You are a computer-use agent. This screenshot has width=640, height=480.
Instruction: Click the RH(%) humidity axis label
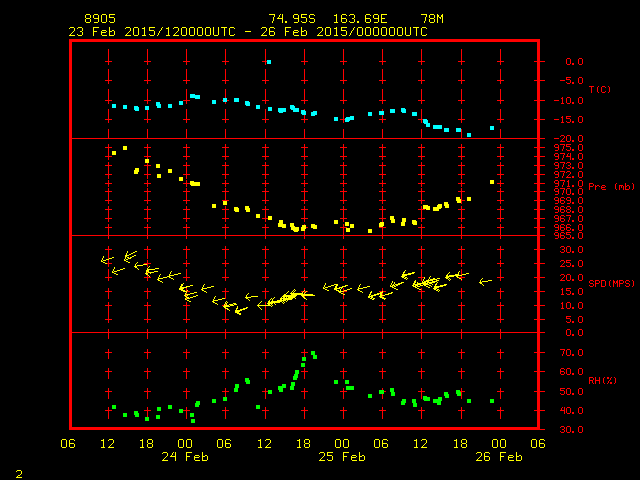(602, 380)
